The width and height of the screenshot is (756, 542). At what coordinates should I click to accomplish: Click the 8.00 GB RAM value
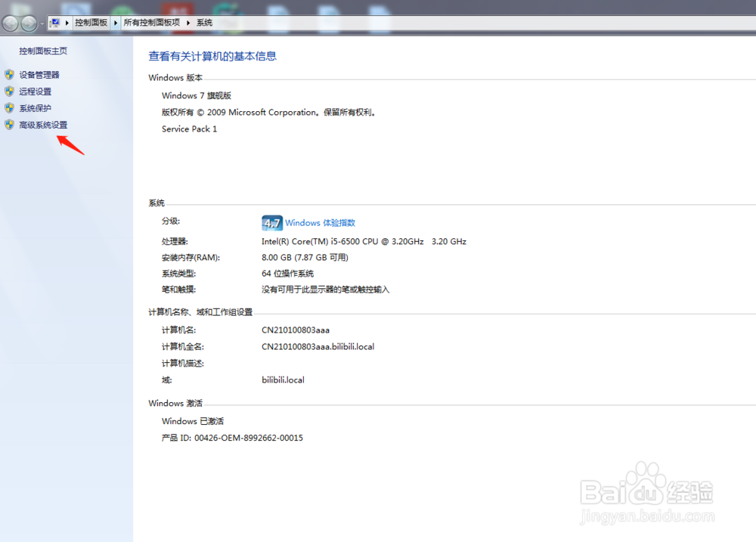pos(305,258)
